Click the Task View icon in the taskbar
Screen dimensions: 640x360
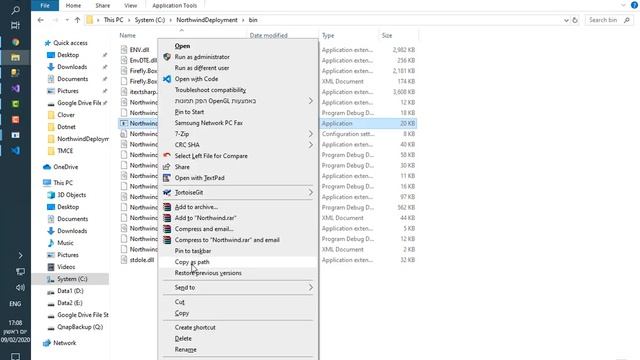pos(16,25)
